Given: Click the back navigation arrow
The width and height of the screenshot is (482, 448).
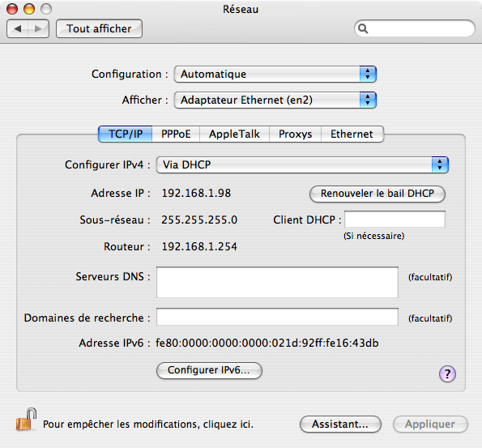Looking at the screenshot, I should point(18,28).
